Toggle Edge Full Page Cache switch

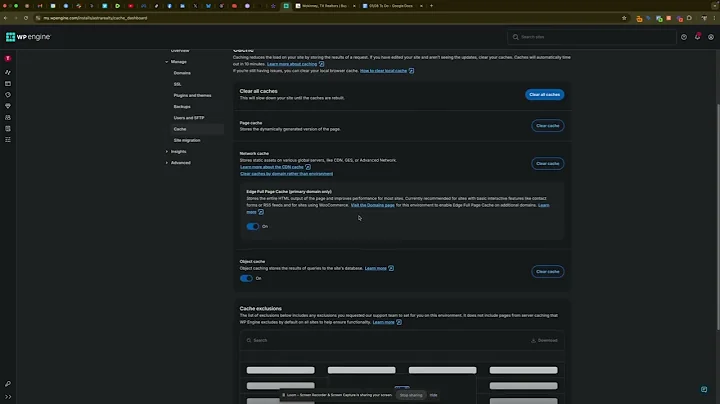point(253,226)
